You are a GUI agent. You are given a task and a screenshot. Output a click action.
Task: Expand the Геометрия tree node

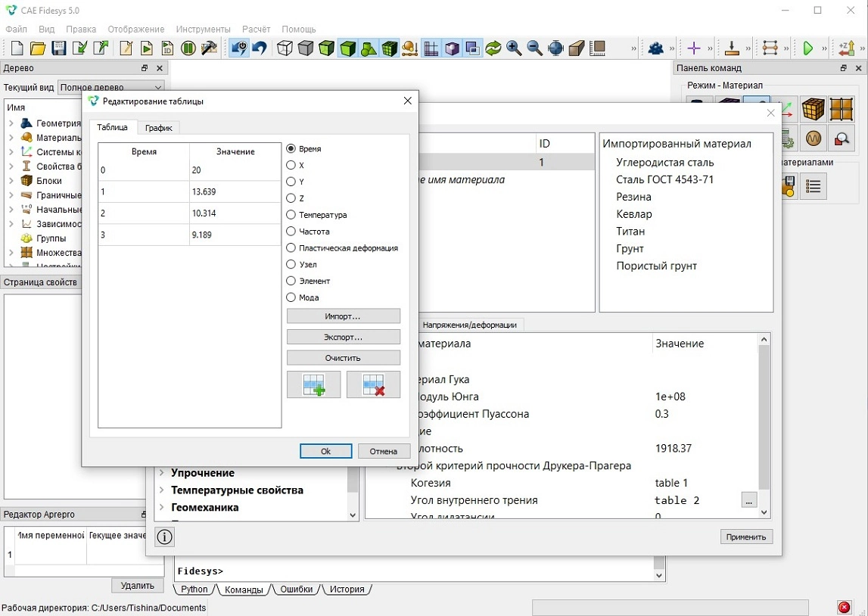pyautogui.click(x=11, y=123)
